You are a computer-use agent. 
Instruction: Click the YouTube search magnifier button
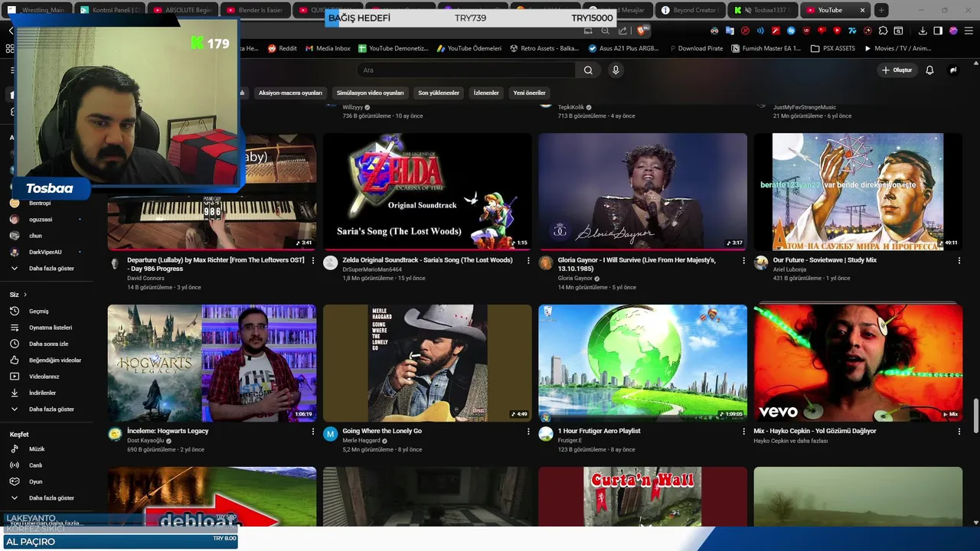coord(588,70)
